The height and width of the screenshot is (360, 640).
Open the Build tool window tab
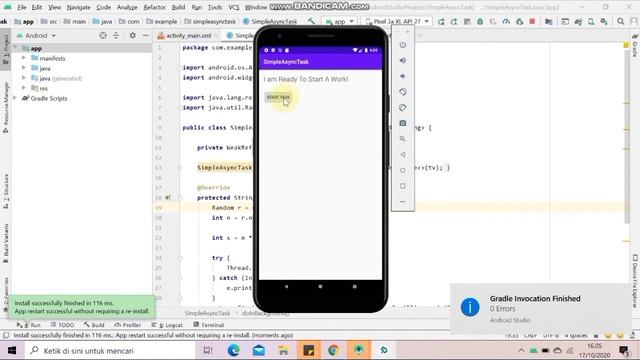coord(94,325)
